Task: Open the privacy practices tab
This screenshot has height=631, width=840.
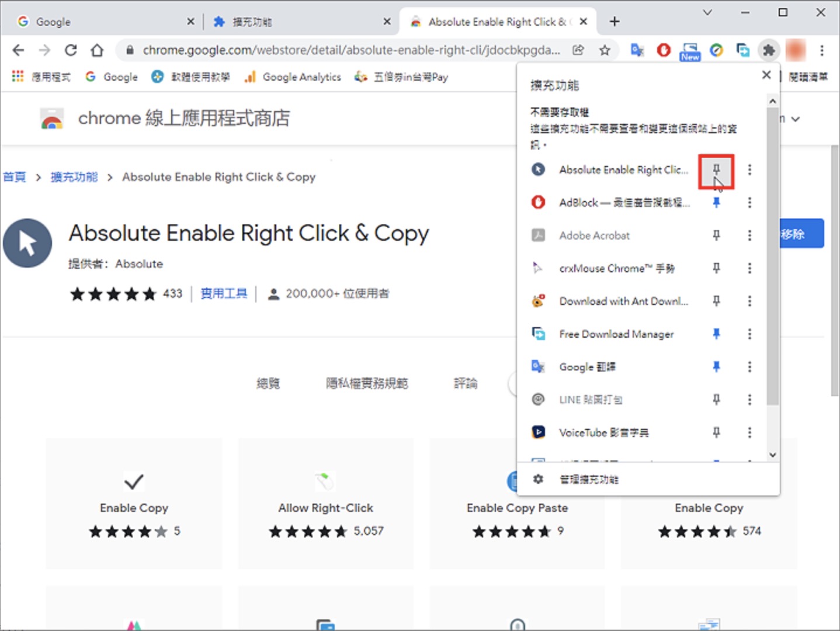Action: tap(367, 383)
